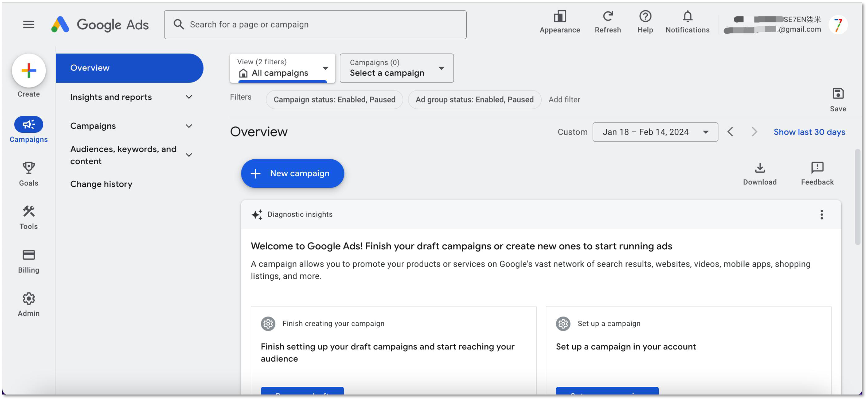The height and width of the screenshot is (401, 868).
Task: Open Admin in the left rail
Action: coord(29,305)
